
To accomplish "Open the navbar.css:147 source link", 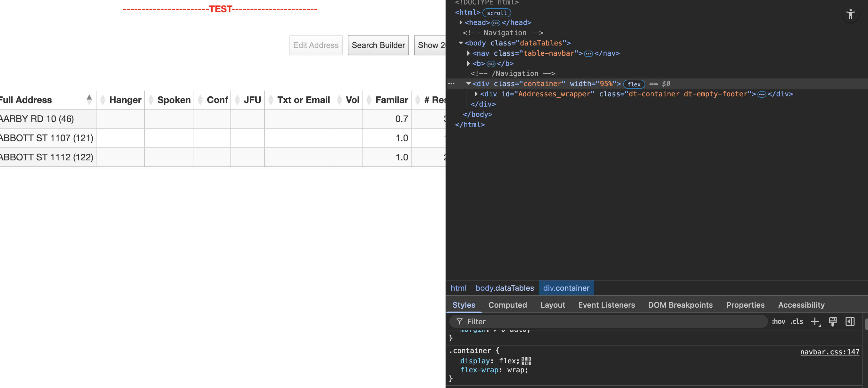I will pyautogui.click(x=830, y=352).
